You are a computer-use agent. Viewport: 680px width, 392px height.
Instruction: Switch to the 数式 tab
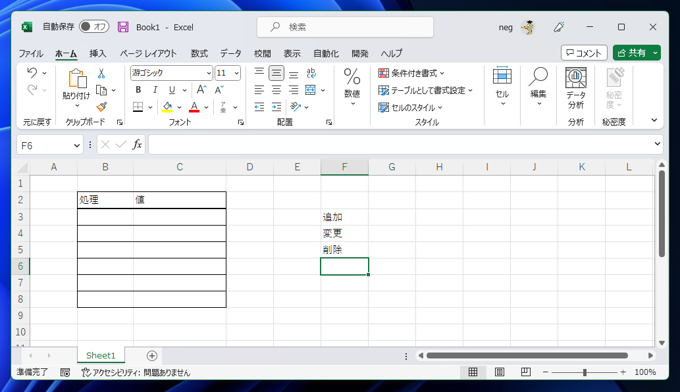click(x=199, y=53)
